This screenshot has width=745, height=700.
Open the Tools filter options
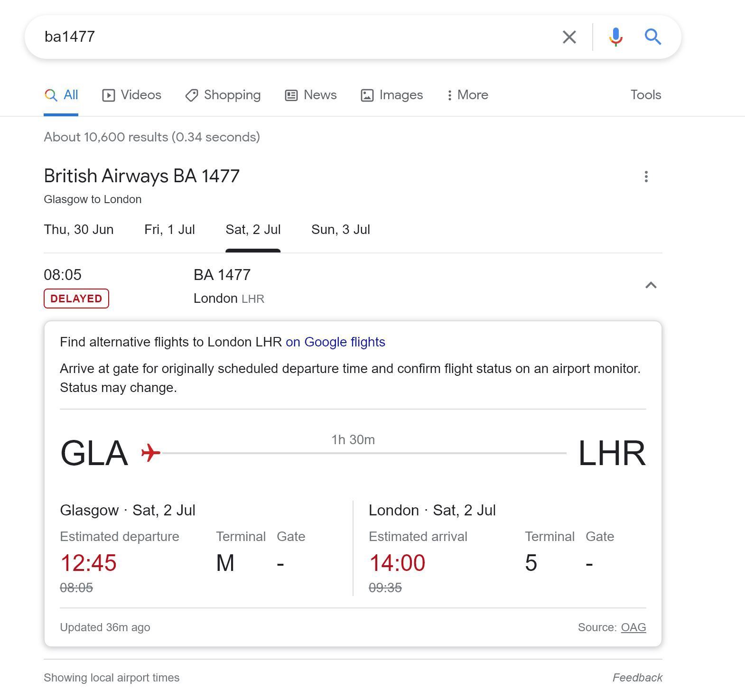click(645, 95)
